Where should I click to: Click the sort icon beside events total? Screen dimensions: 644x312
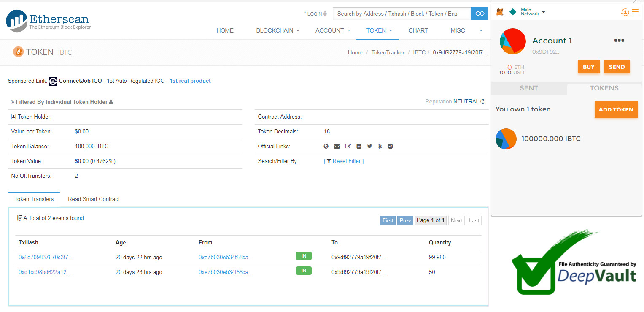[19, 218]
